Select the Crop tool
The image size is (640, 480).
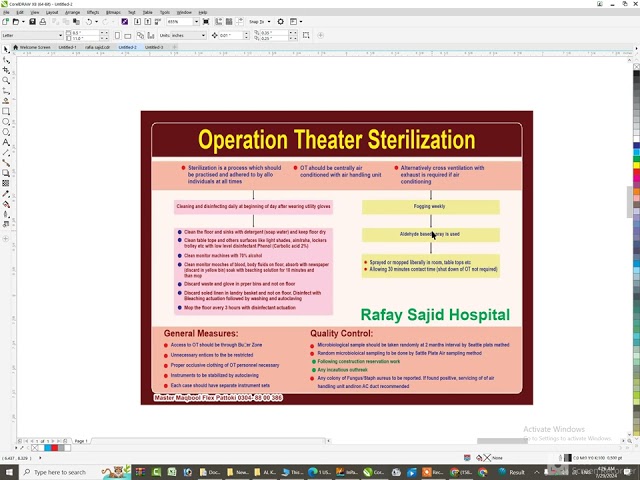tap(6, 70)
